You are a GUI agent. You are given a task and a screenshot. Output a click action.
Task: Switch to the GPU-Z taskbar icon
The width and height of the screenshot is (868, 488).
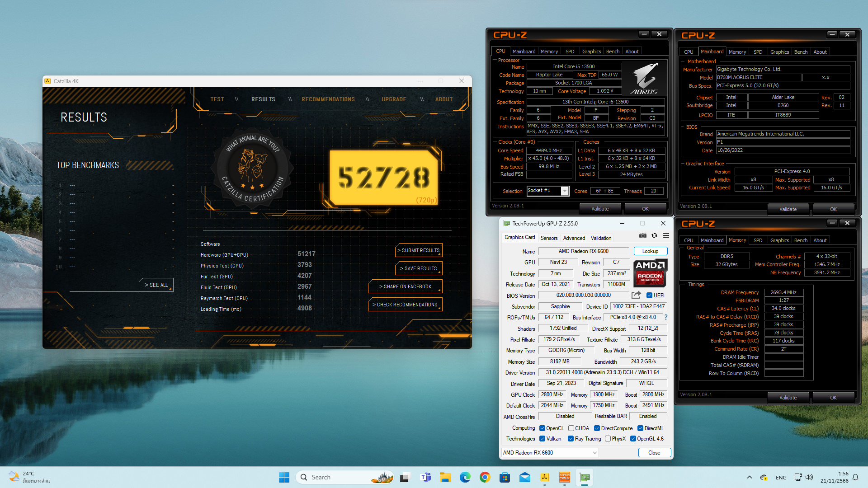click(585, 477)
